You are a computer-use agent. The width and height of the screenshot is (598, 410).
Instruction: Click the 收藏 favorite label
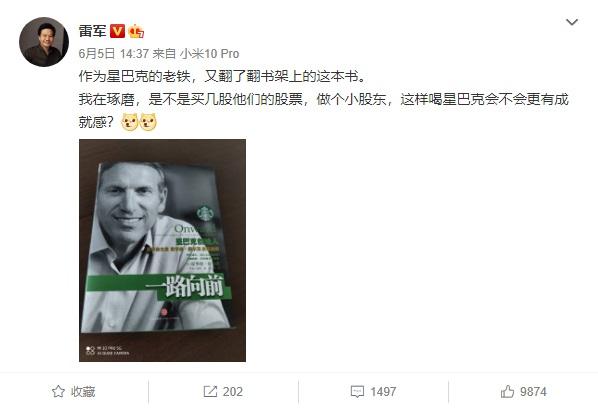[83, 392]
